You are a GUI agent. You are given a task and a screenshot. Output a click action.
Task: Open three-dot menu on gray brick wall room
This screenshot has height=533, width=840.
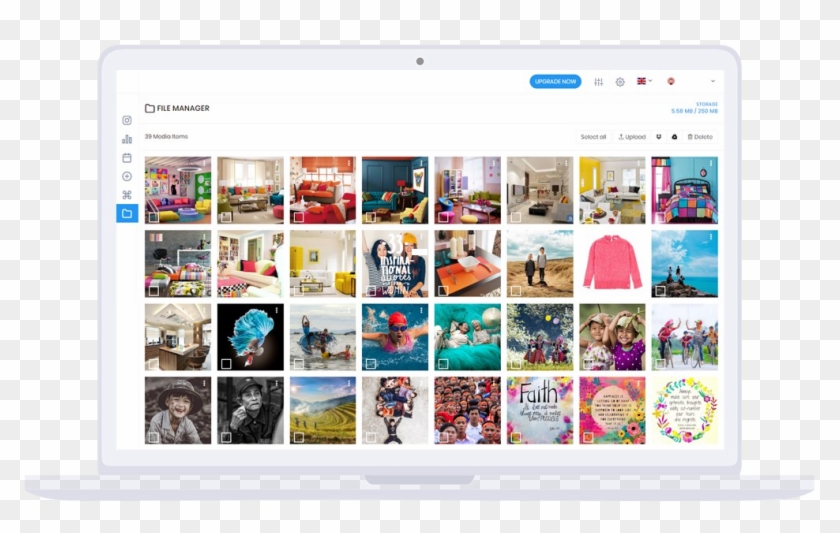204,237
